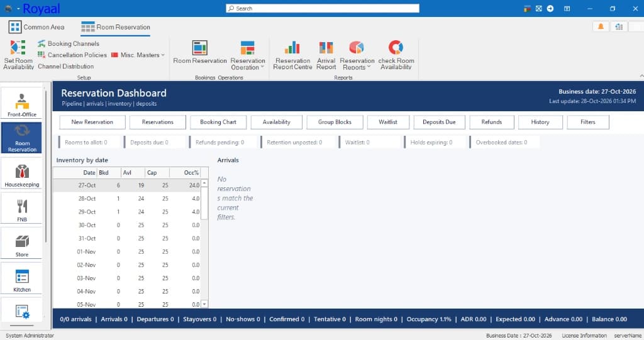This screenshot has width=644, height=340.
Task: Open Group Blocks view
Action: pyautogui.click(x=335, y=122)
